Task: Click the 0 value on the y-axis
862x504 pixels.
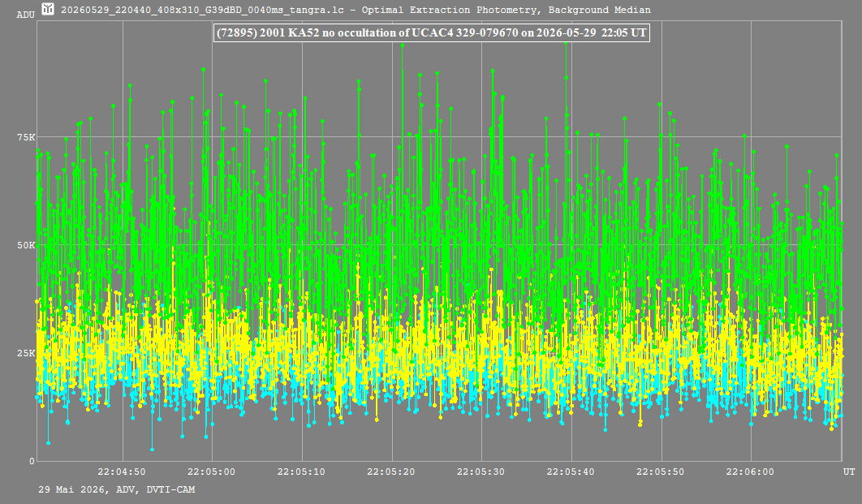Action: click(32, 461)
